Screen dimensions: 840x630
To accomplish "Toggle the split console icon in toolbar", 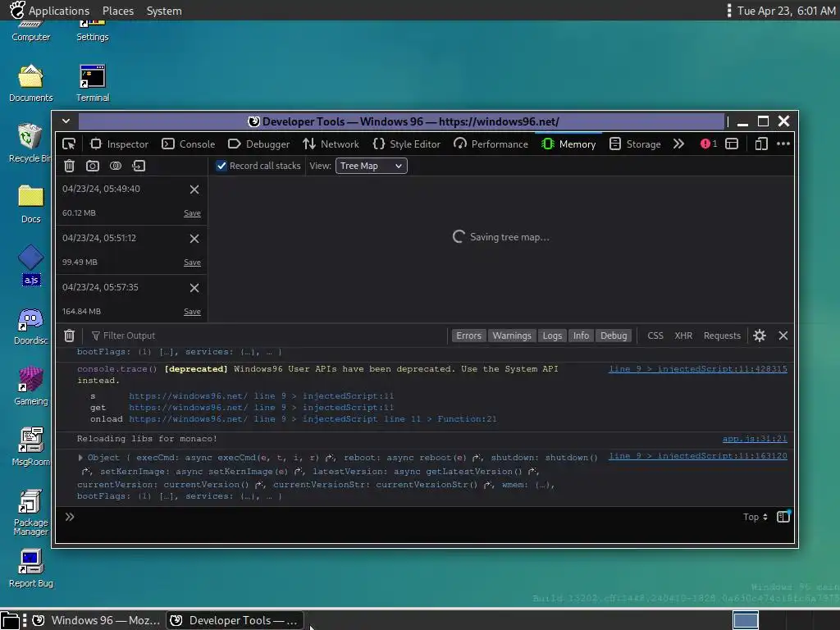I will 732,144.
